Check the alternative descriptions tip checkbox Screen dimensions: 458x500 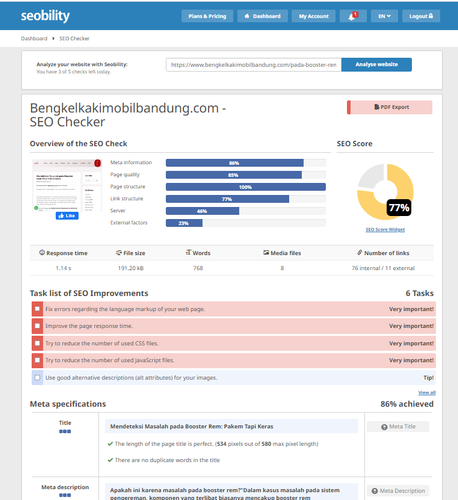37,377
